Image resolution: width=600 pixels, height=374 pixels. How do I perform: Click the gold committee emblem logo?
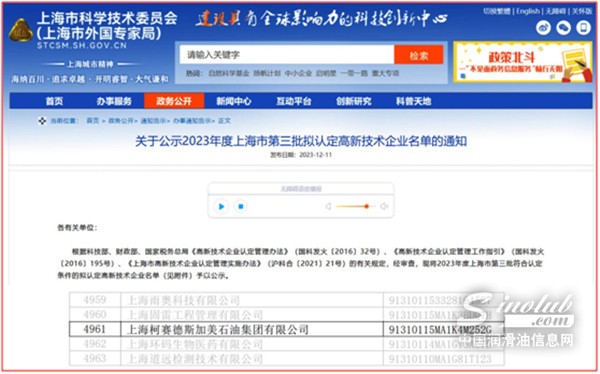(x=21, y=31)
